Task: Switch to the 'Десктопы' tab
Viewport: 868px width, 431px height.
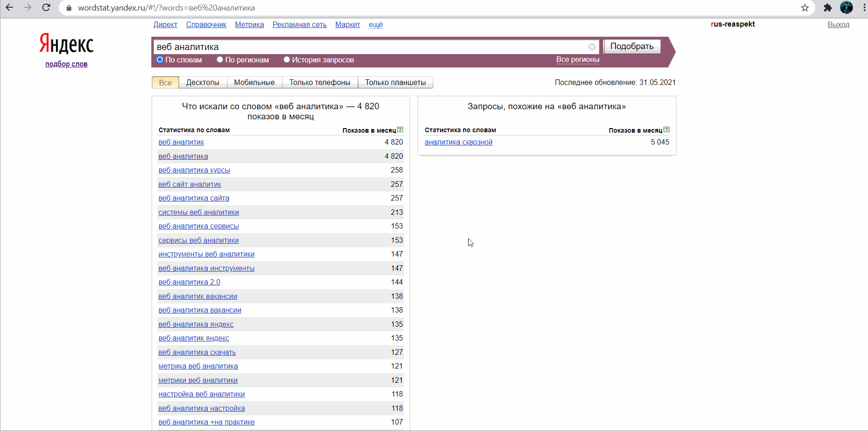Action: (x=203, y=83)
